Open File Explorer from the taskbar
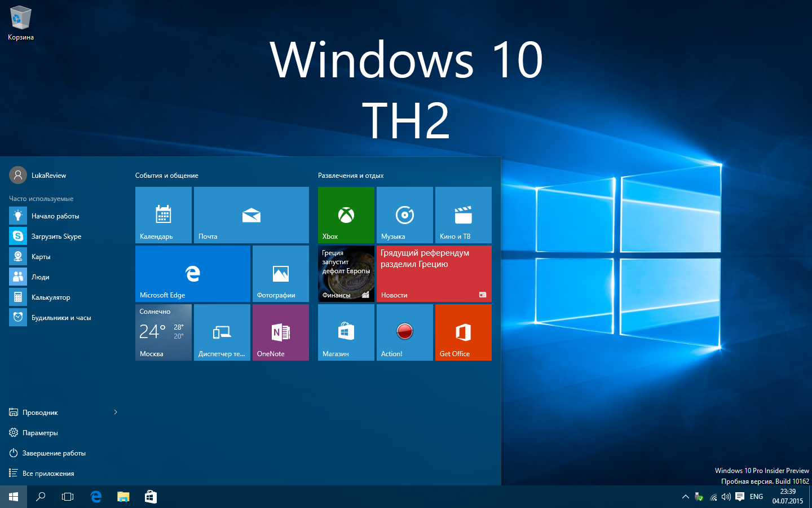 click(x=123, y=497)
